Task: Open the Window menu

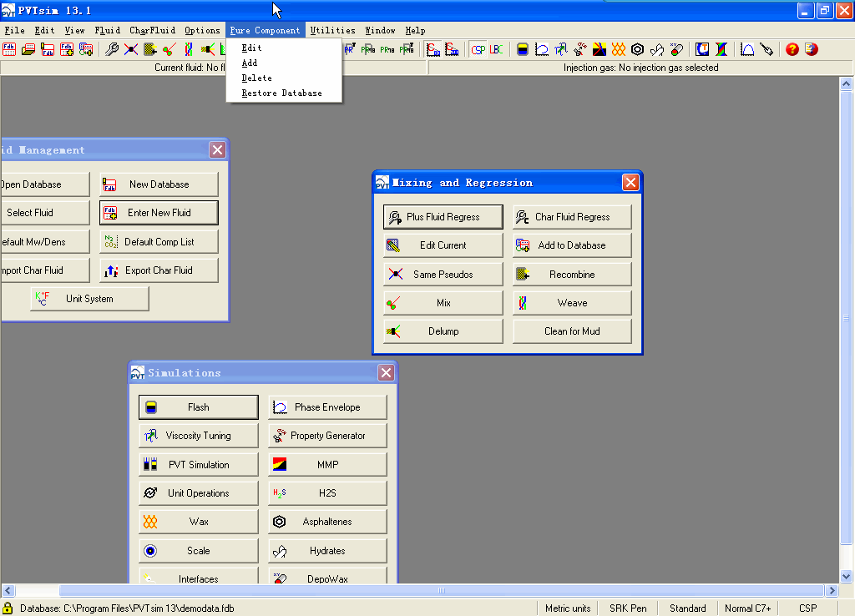Action: tap(380, 31)
